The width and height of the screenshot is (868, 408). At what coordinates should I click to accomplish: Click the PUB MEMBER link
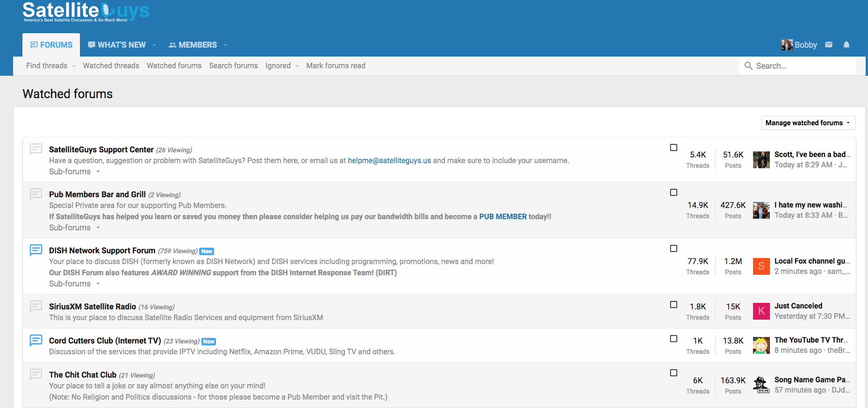503,217
